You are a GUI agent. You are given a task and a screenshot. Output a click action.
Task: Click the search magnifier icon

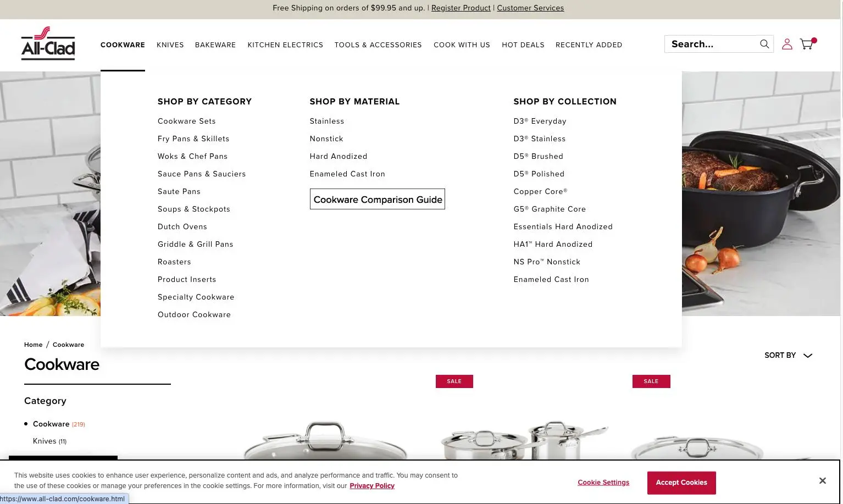[764, 44]
